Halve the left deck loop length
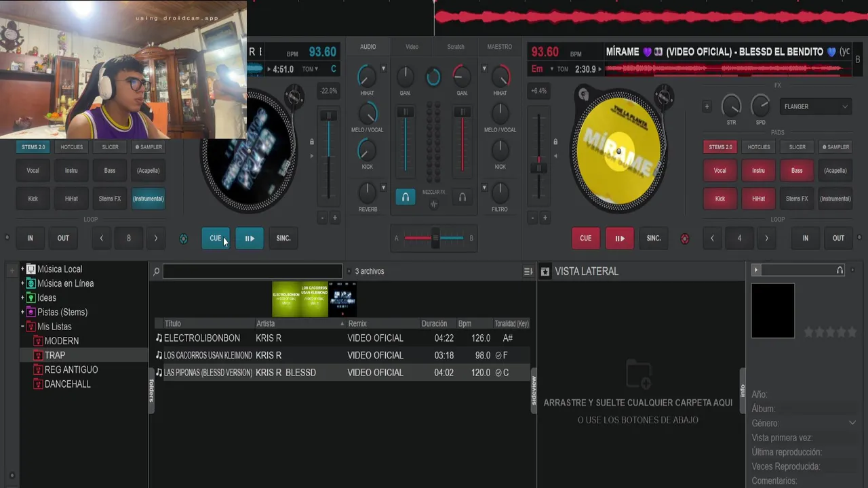This screenshot has height=488, width=868. [102, 238]
